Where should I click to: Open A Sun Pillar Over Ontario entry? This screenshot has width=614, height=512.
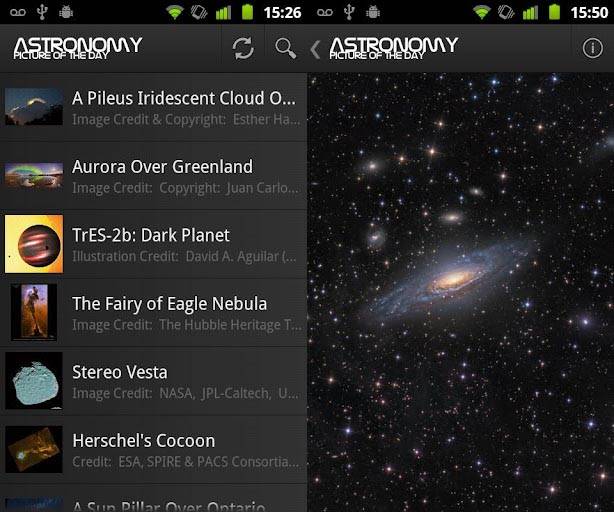154,499
